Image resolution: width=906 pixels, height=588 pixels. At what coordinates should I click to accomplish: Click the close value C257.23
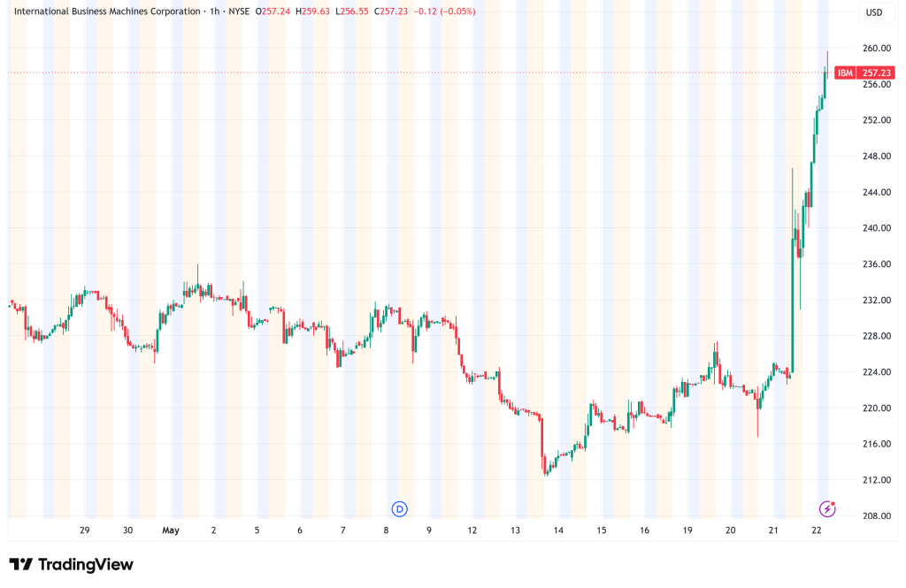click(390, 11)
